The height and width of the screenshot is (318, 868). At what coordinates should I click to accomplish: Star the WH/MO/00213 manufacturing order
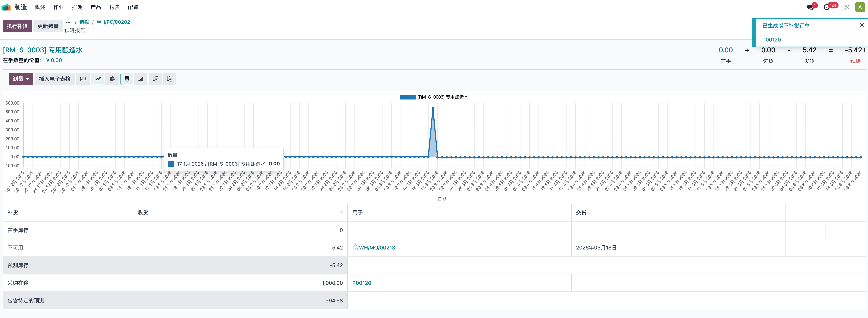point(355,247)
